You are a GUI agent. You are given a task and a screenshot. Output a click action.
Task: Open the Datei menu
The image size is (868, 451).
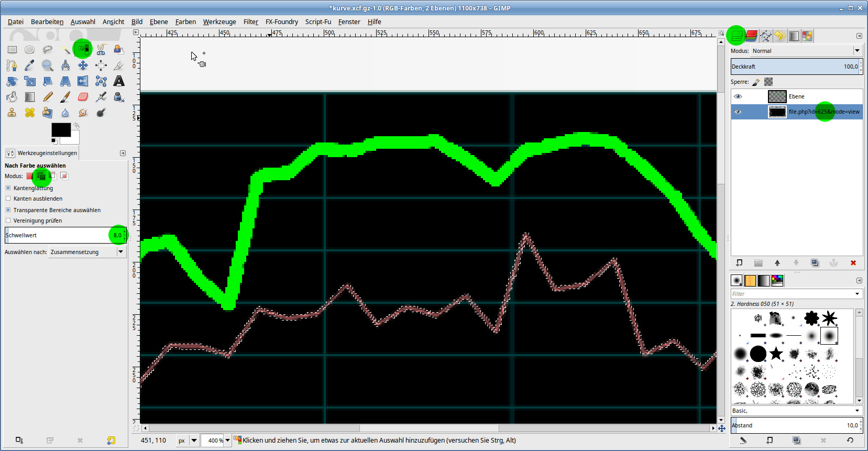click(x=16, y=21)
